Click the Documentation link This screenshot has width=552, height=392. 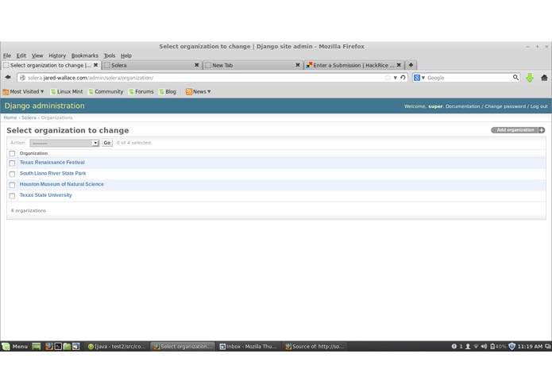point(462,106)
